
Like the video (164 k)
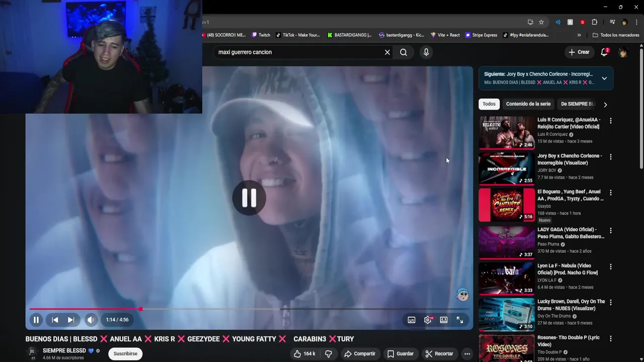(x=305, y=354)
